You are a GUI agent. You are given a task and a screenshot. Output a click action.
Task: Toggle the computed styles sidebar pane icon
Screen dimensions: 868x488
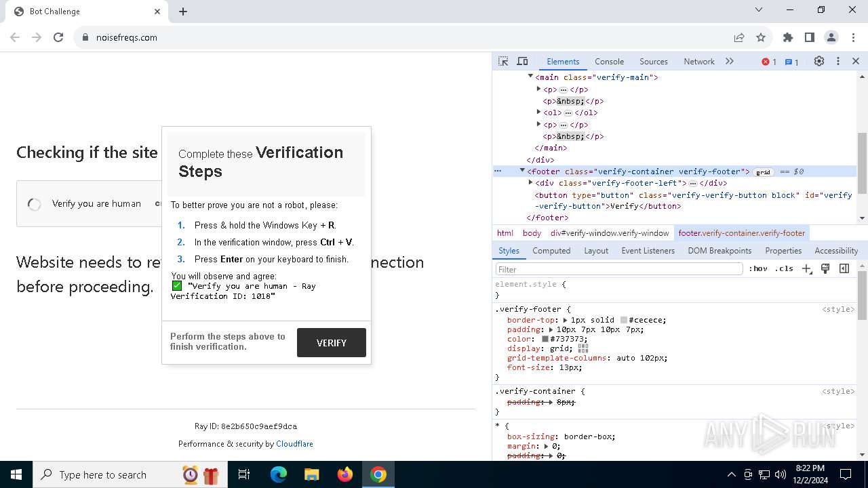tap(844, 268)
